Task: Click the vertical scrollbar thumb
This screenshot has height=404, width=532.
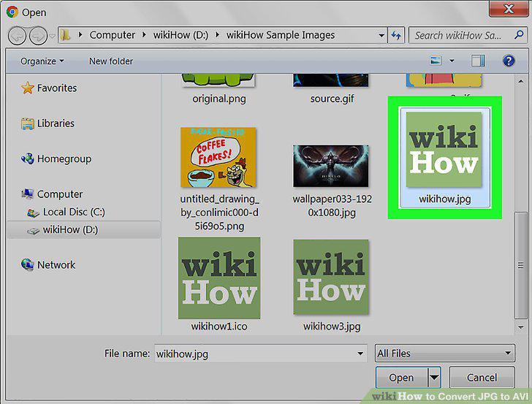Action: (520, 265)
